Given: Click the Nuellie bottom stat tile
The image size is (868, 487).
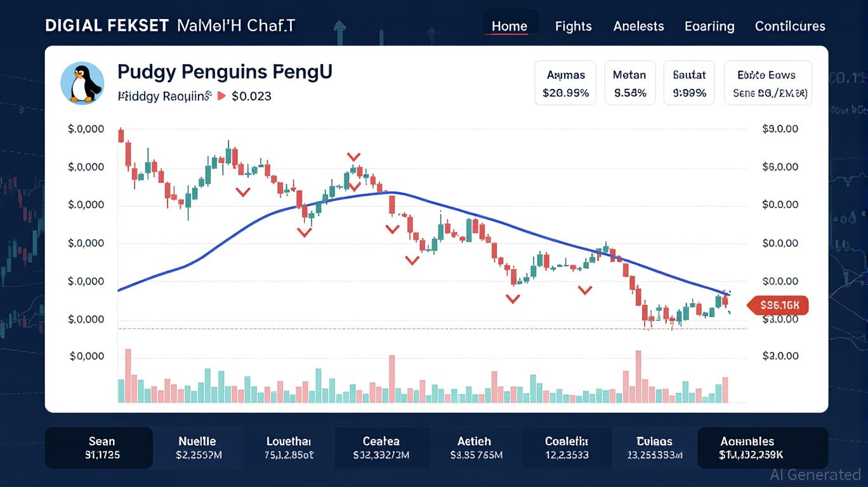Looking at the screenshot, I should [x=197, y=448].
